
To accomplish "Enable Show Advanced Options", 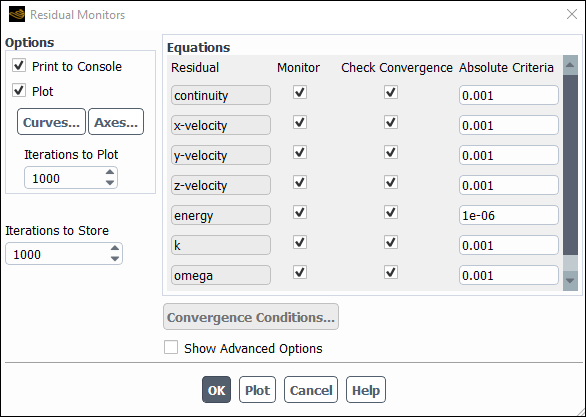I will click(x=171, y=347).
